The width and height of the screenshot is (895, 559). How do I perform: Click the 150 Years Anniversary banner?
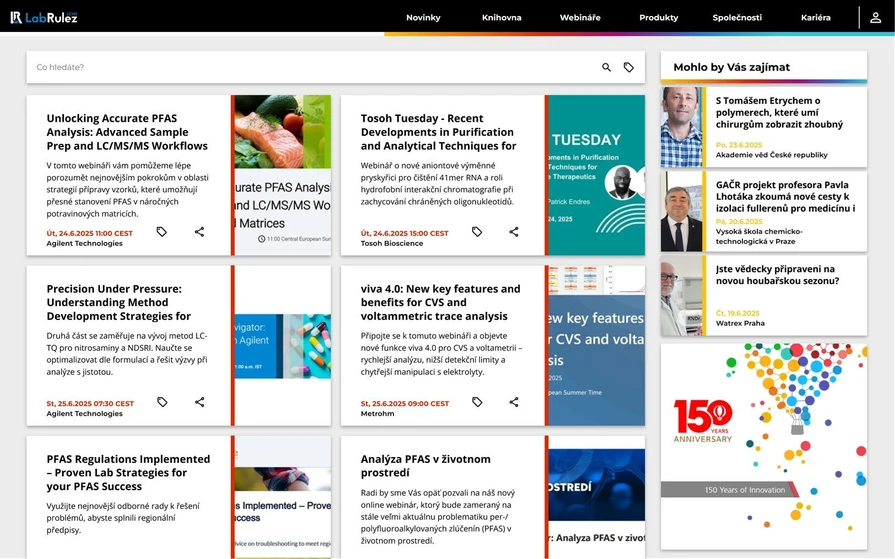point(764,447)
